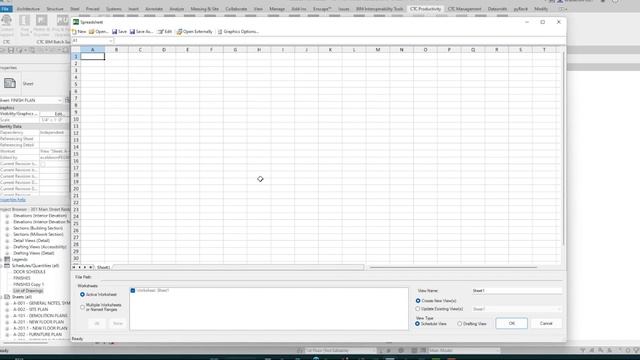Viewport: 640px width, 360px height.
Task: Open the Architecture ribbon tab
Action: (28, 9)
